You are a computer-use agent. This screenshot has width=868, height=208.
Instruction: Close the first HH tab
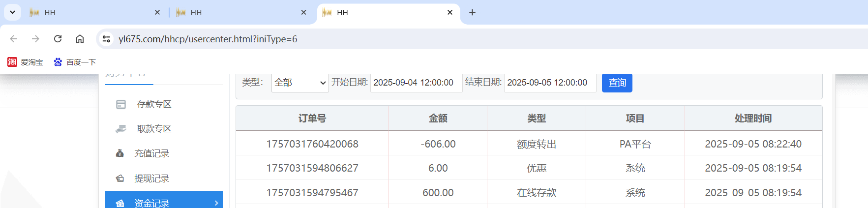[x=157, y=13]
